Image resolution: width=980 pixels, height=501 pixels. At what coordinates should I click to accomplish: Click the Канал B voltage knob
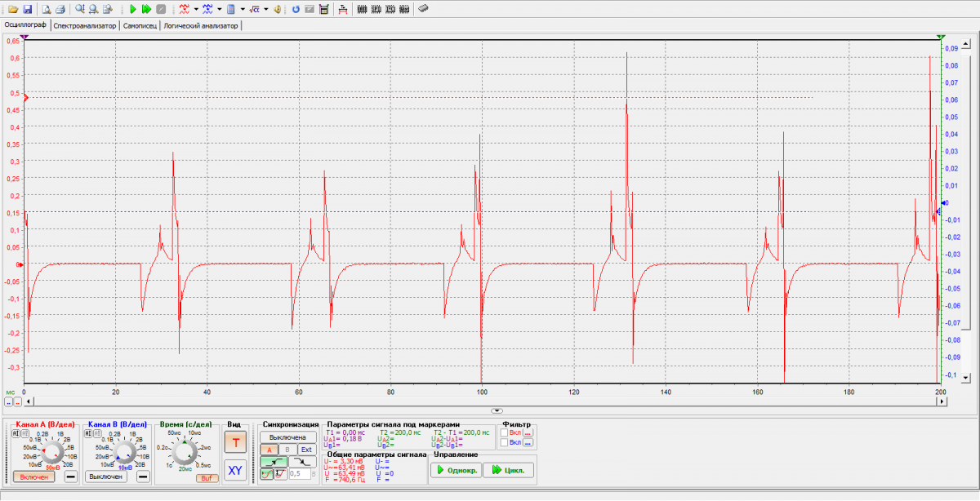[124, 451]
